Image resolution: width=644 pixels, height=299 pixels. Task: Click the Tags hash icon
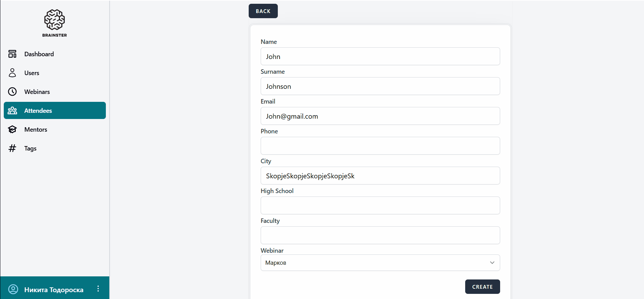(x=12, y=148)
